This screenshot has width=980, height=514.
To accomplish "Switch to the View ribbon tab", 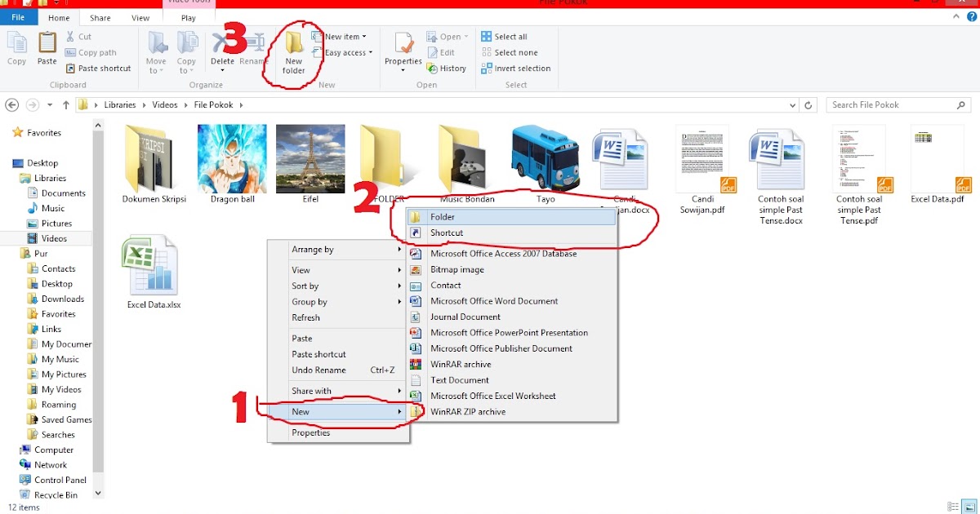I will tap(140, 16).
